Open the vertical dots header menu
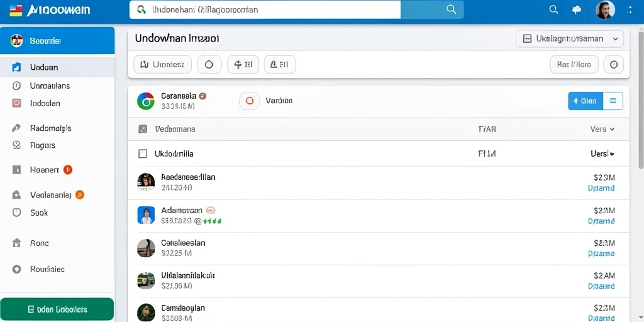This screenshot has width=644, height=322. click(x=630, y=10)
